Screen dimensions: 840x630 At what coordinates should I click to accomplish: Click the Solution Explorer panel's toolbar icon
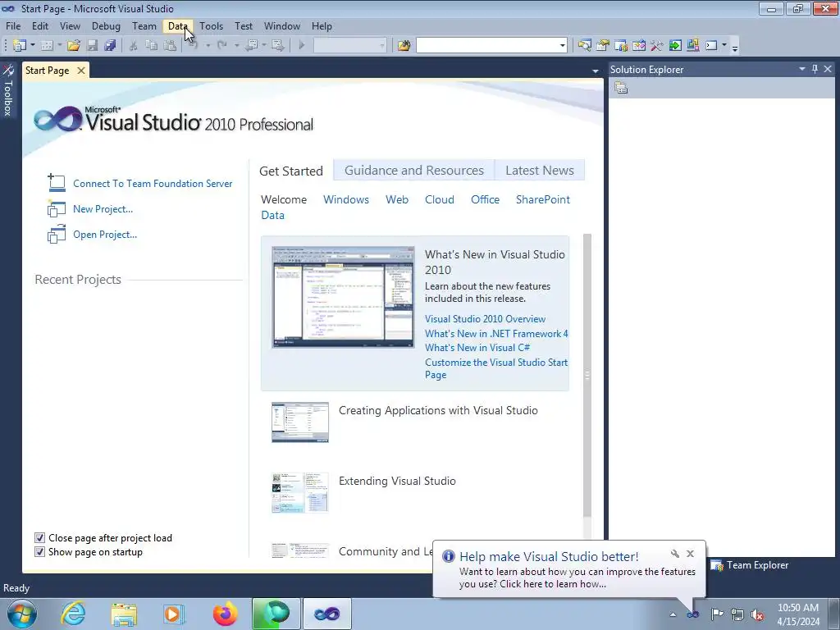(621, 88)
